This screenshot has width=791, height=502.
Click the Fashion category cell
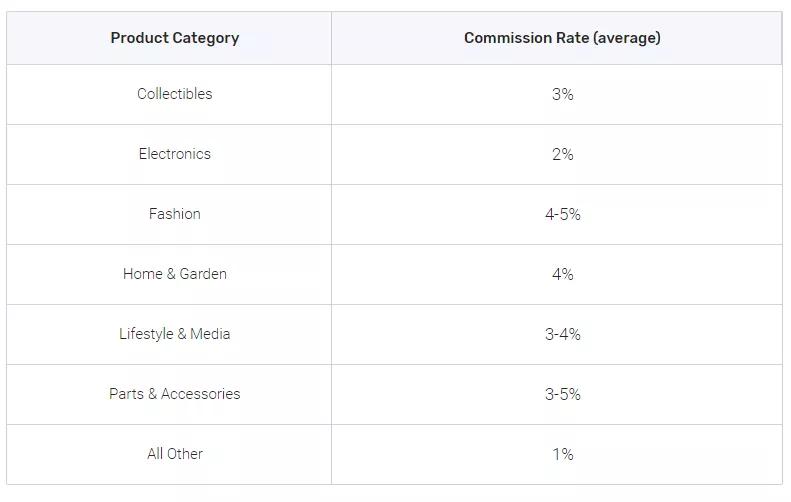(x=175, y=214)
